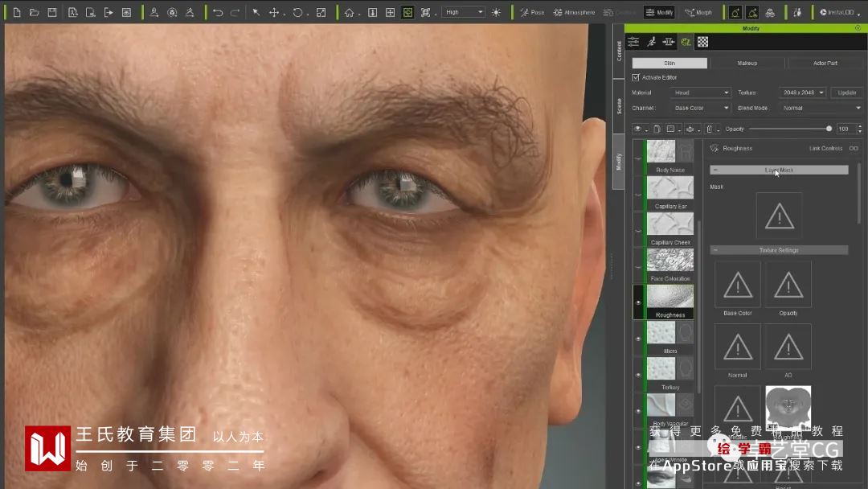The width and height of the screenshot is (868, 489).
Task: Open the vertical Modify side tab
Action: coord(619,162)
